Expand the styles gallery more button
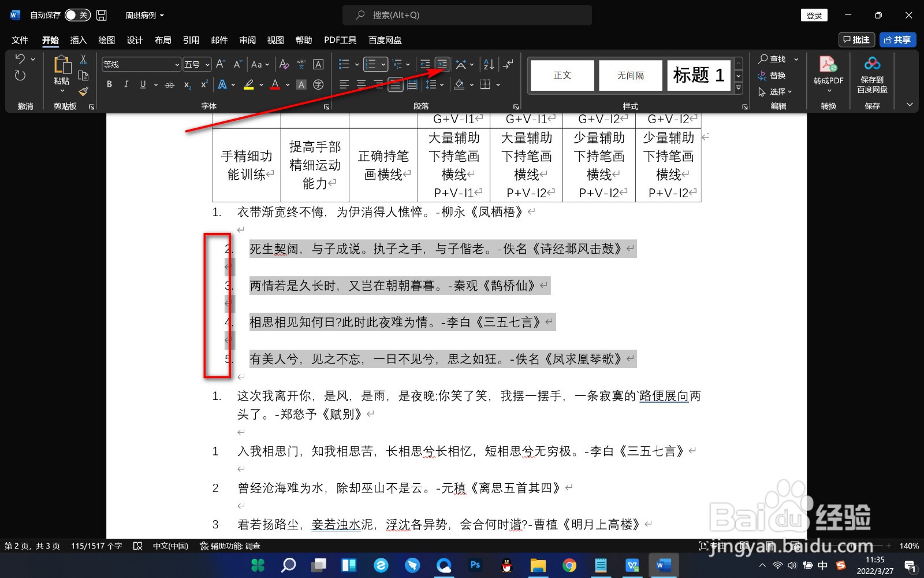The width and height of the screenshot is (924, 578). click(x=739, y=88)
